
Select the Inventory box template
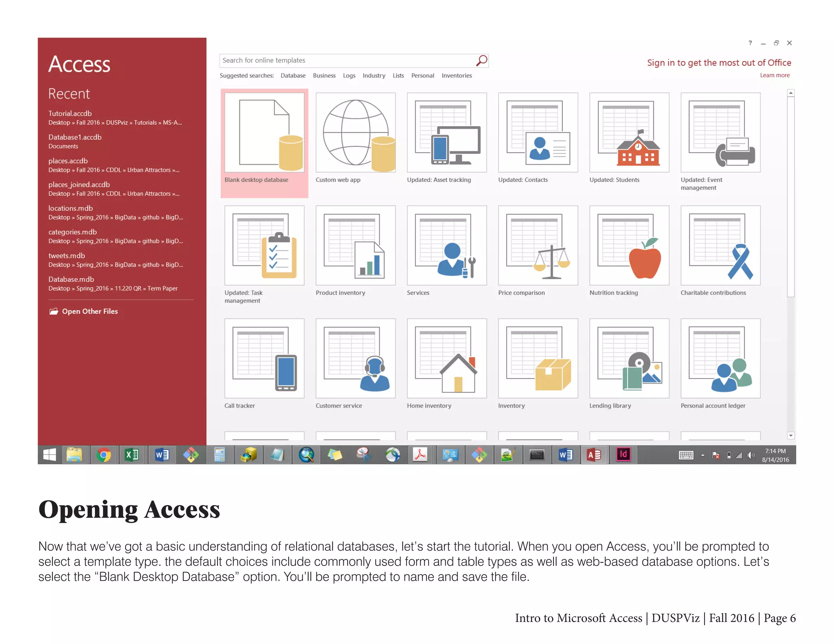[538, 364]
